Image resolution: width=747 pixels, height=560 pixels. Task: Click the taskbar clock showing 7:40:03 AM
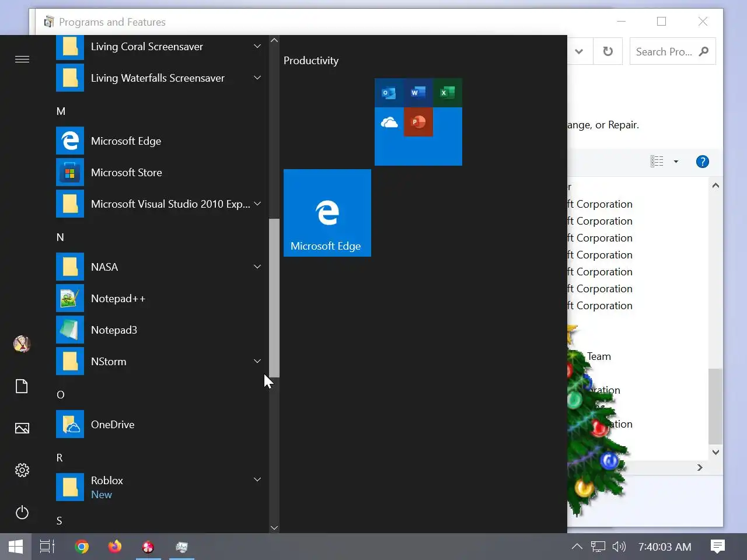[x=665, y=547]
